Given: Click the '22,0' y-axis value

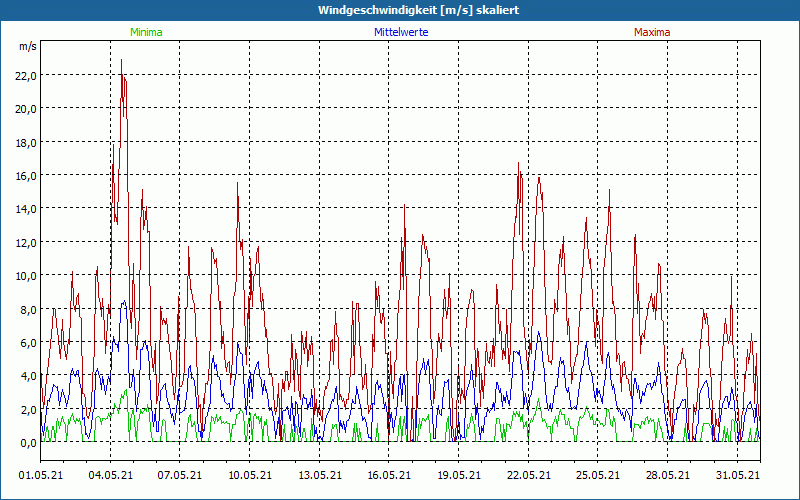Looking at the screenshot, I should pyautogui.click(x=26, y=76).
